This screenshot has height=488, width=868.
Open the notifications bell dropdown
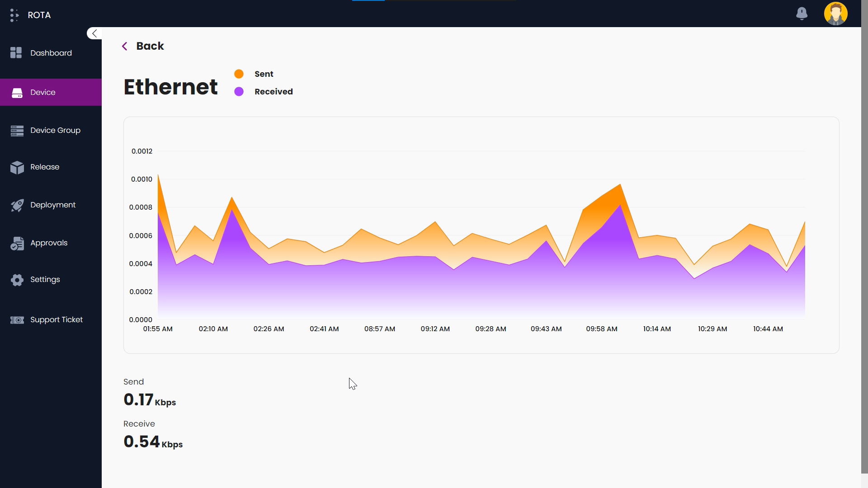point(802,14)
